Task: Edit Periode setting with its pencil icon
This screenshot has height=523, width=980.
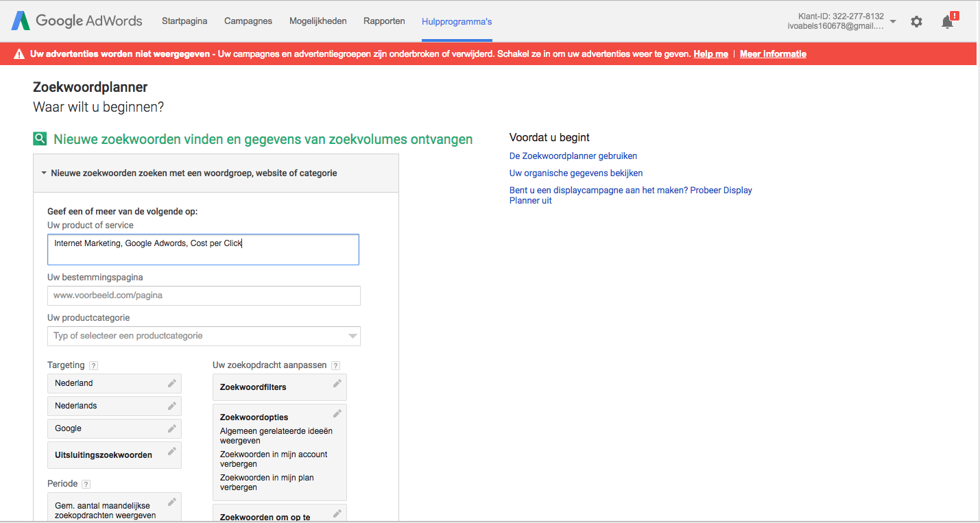Action: click(172, 502)
